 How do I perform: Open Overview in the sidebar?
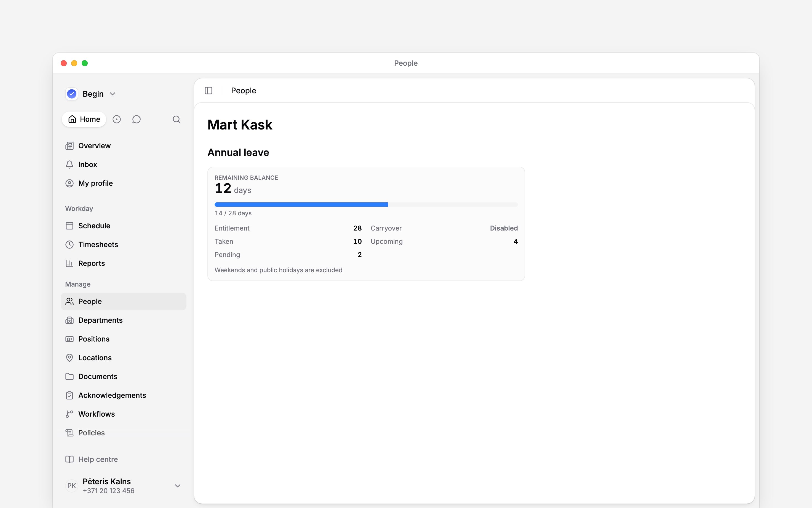(124, 146)
